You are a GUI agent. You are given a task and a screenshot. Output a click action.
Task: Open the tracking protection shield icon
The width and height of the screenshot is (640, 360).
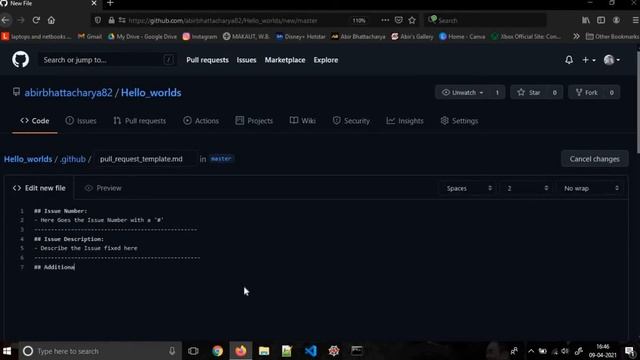[x=98, y=20]
